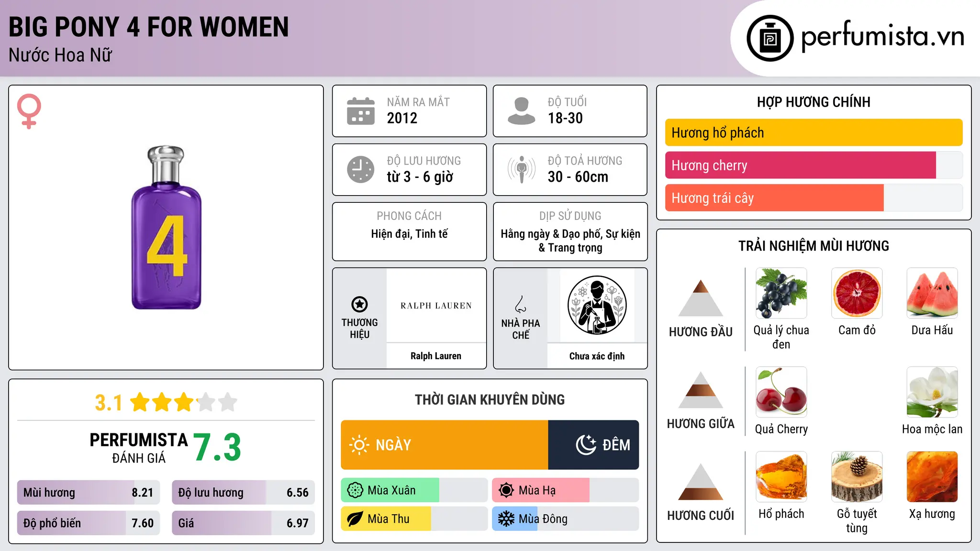Click the sillage value 30 - 60cm
The width and height of the screenshot is (980, 551).
point(578,177)
